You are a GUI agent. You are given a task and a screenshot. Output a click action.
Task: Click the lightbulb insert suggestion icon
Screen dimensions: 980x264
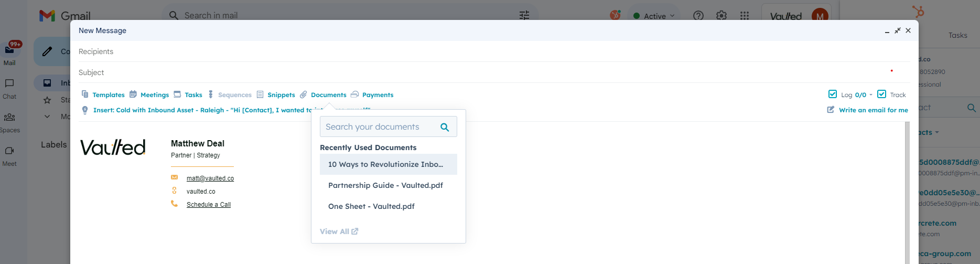[85, 110]
